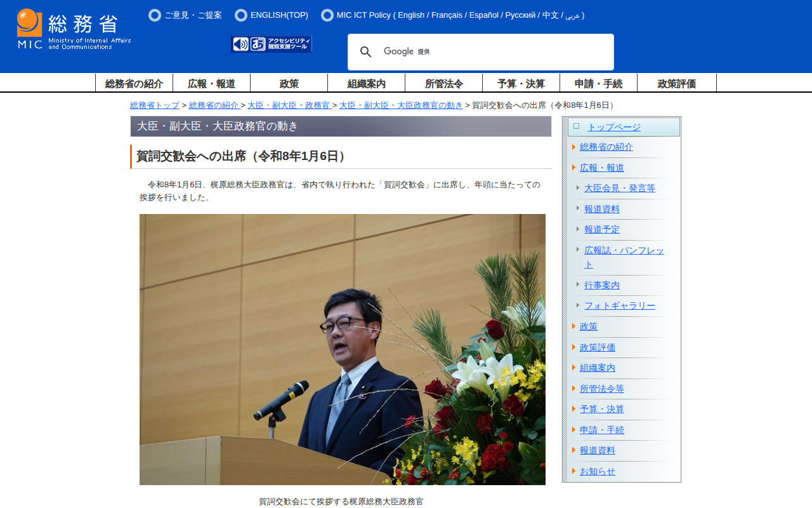Image resolution: width=812 pixels, height=508 pixels.
Task: Click the section banner 大臣・副大臣・大臣政務官の動き
Action: pyautogui.click(x=341, y=126)
